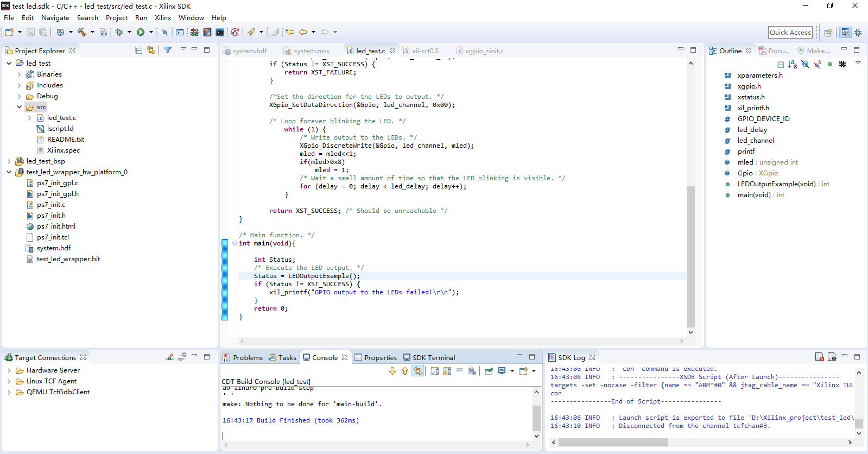Click the Build hammer icon

pyautogui.click(x=81, y=32)
